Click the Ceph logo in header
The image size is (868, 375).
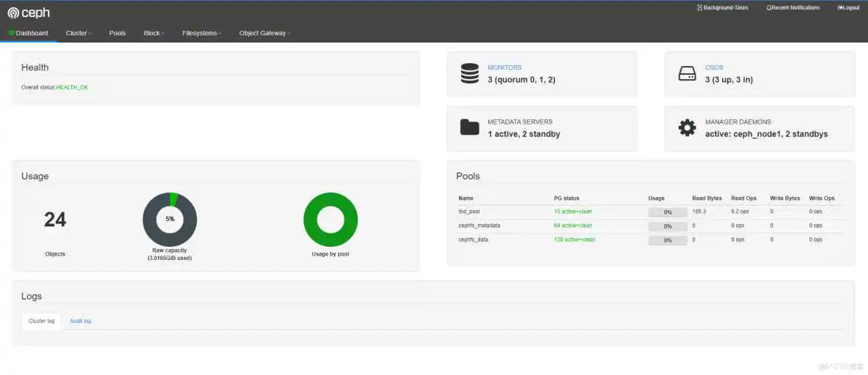pos(29,12)
